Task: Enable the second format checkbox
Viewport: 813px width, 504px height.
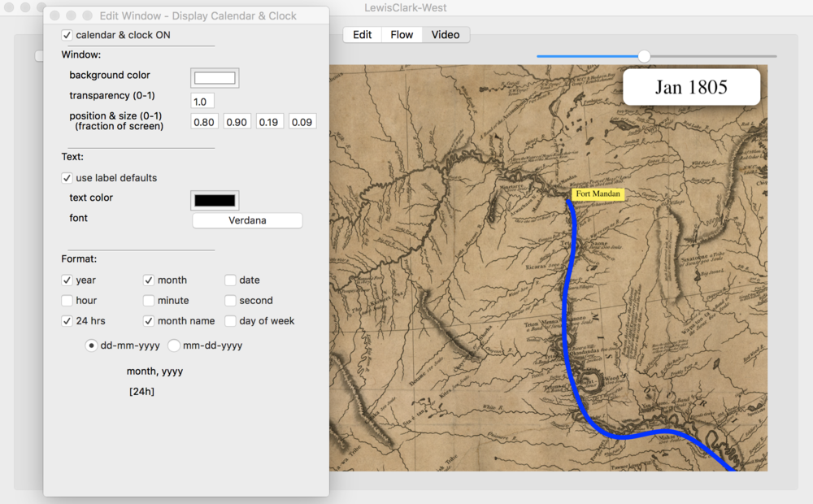Action: pos(230,301)
